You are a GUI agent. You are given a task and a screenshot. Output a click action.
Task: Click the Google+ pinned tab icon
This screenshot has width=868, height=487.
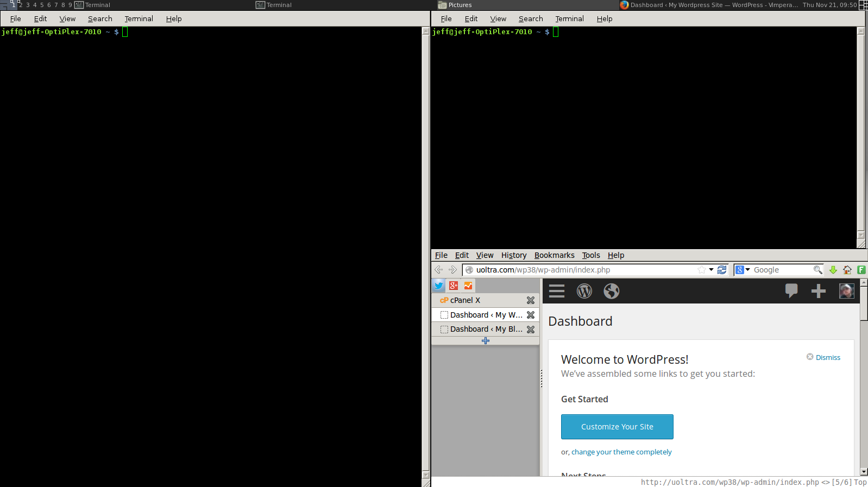click(454, 286)
